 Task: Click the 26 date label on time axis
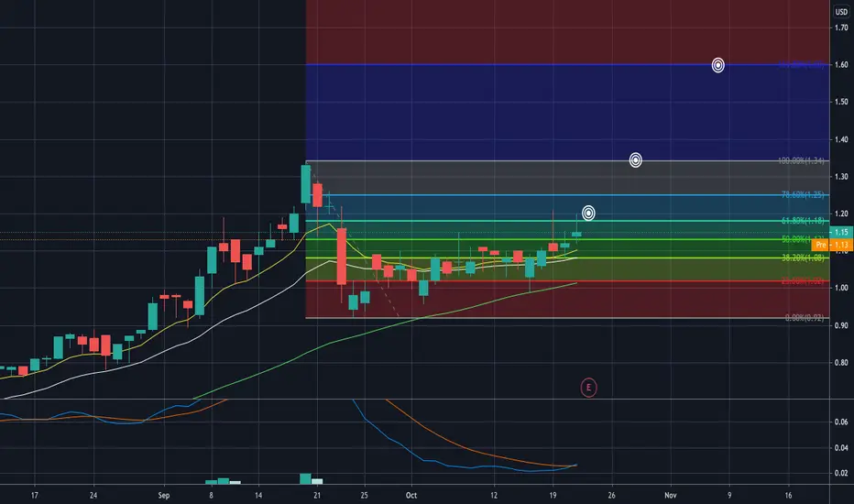tap(611, 495)
